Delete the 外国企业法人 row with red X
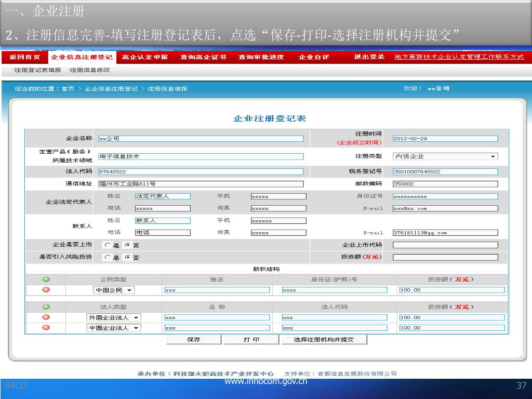 pyautogui.click(x=46, y=317)
